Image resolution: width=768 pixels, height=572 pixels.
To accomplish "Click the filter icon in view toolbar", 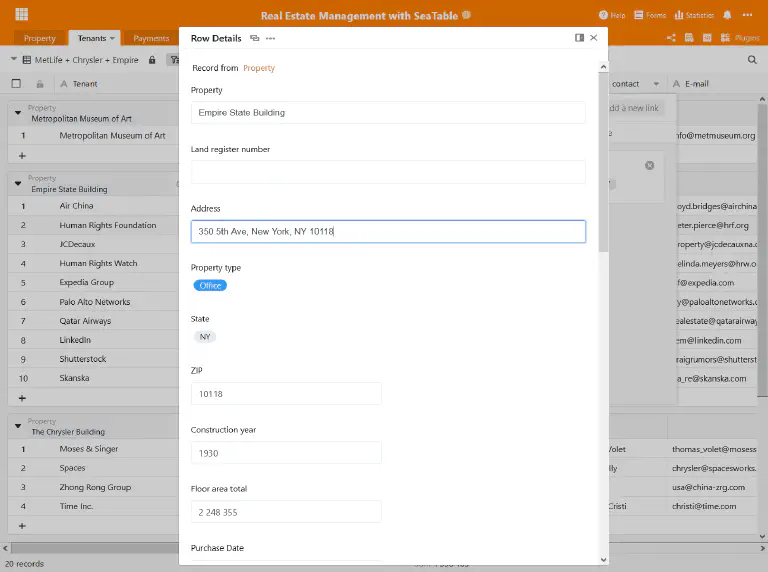I will [x=173, y=60].
